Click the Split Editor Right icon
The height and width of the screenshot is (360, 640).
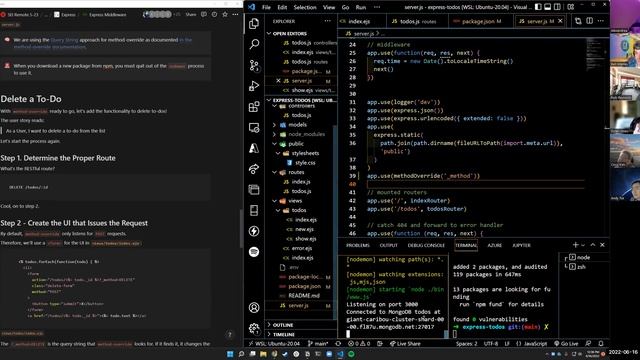click(x=589, y=21)
